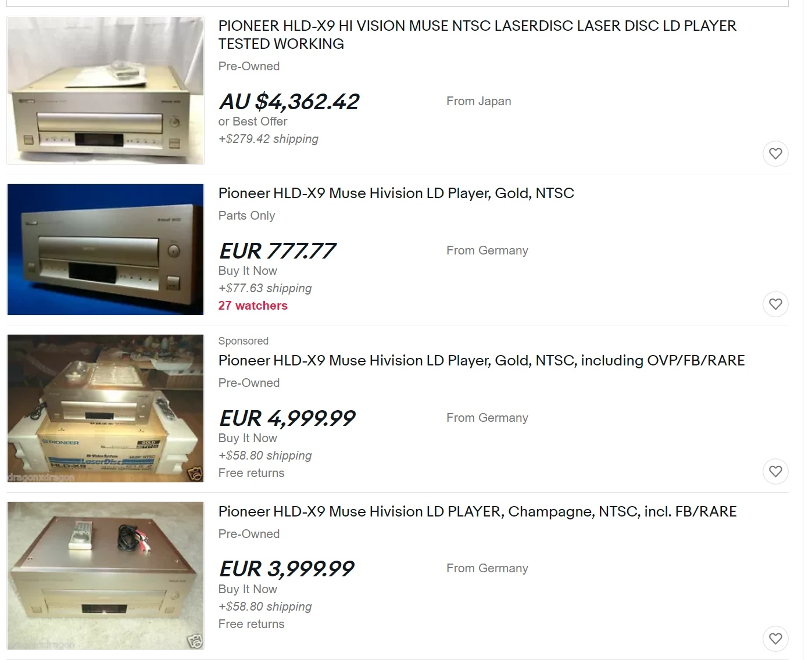The width and height of the screenshot is (812, 660).
Task: Click image search icon on last thumbnail
Action: [x=196, y=641]
